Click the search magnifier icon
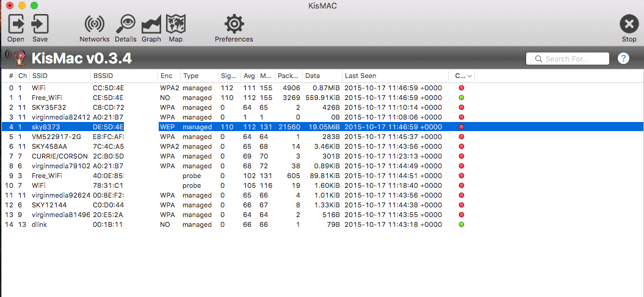Screen dimensions: 644x297 538,59
